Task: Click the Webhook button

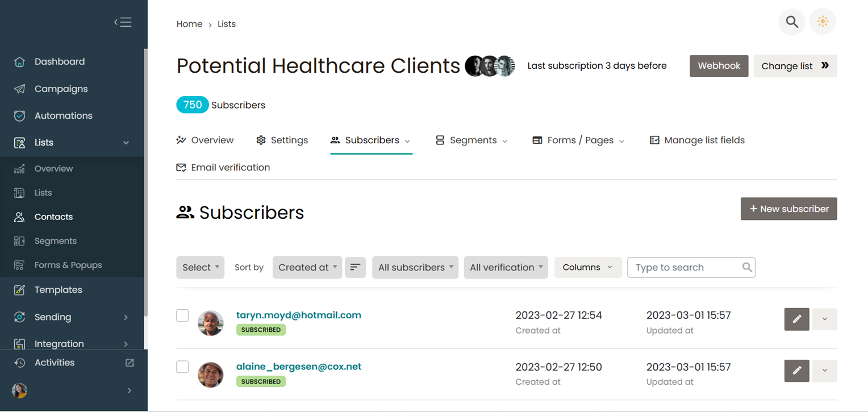Action: [719, 66]
